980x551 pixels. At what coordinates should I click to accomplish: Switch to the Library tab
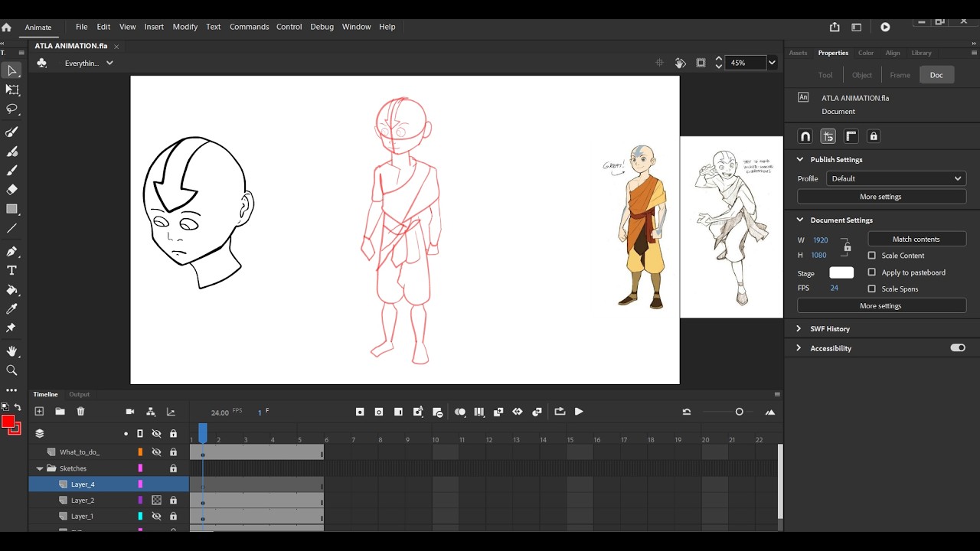click(922, 53)
